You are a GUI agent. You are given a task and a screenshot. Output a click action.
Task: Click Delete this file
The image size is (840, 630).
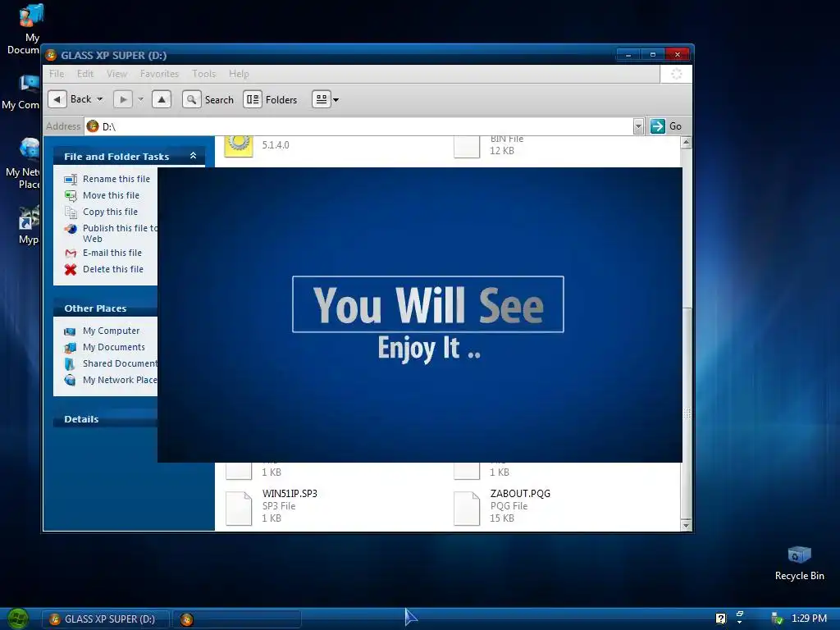pos(113,269)
